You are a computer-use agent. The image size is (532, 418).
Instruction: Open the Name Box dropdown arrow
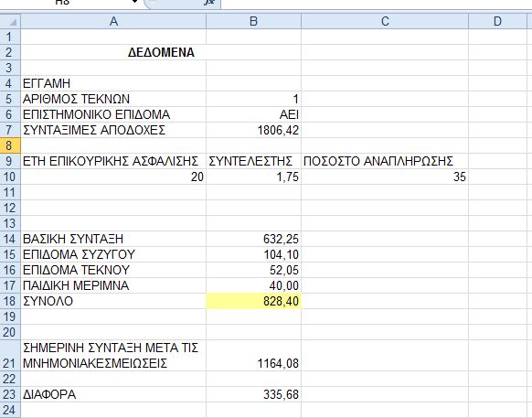click(134, 2)
